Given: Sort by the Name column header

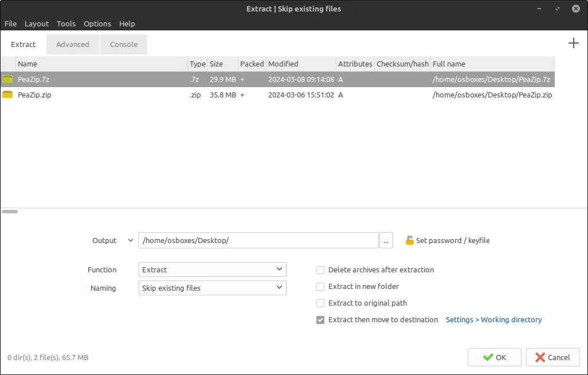Looking at the screenshot, I should point(101,64).
